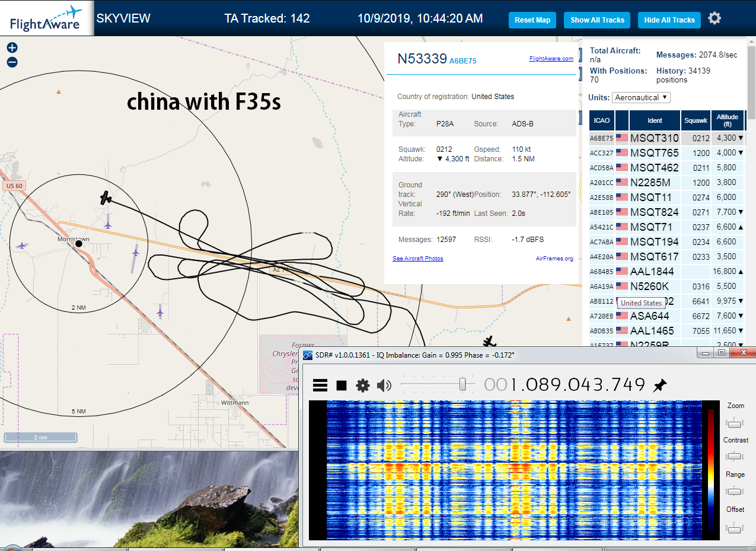Click US flag in MSQT765 row

622,153
